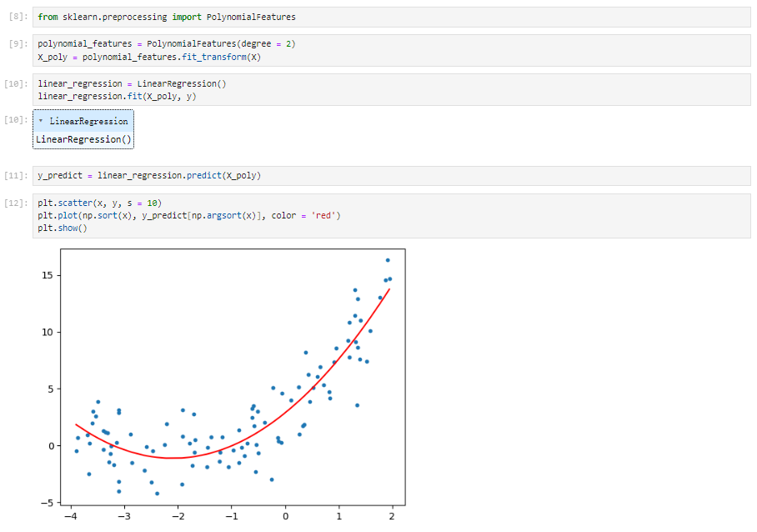Select the y_predict cell 11

point(392,176)
